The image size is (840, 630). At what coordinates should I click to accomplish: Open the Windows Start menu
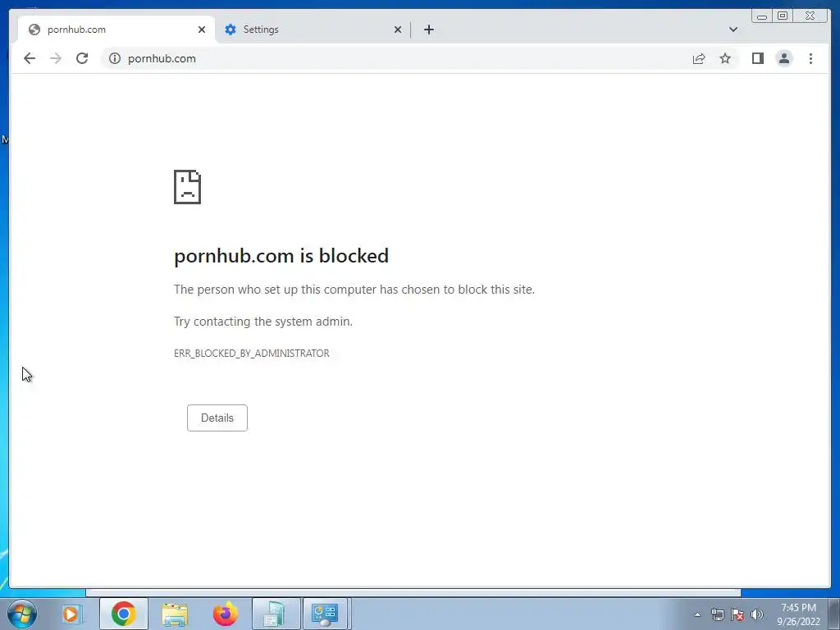[22, 614]
